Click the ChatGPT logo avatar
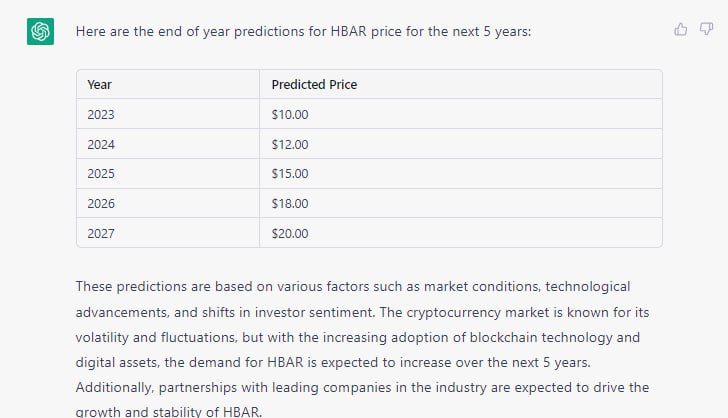This screenshot has width=728, height=418. (40, 32)
